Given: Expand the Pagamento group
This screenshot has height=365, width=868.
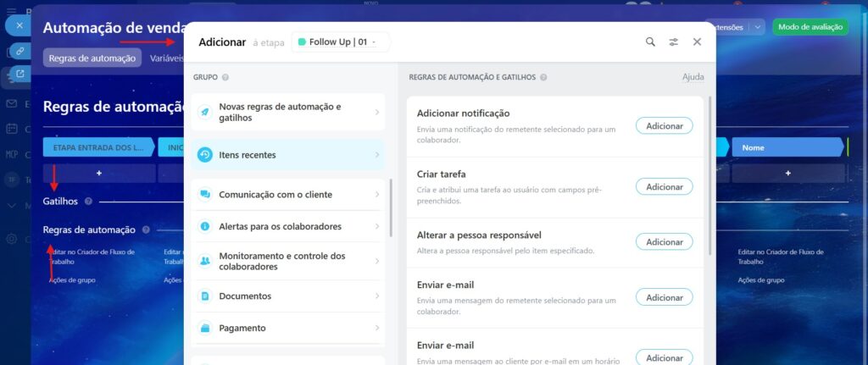Looking at the screenshot, I should pyautogui.click(x=377, y=328).
